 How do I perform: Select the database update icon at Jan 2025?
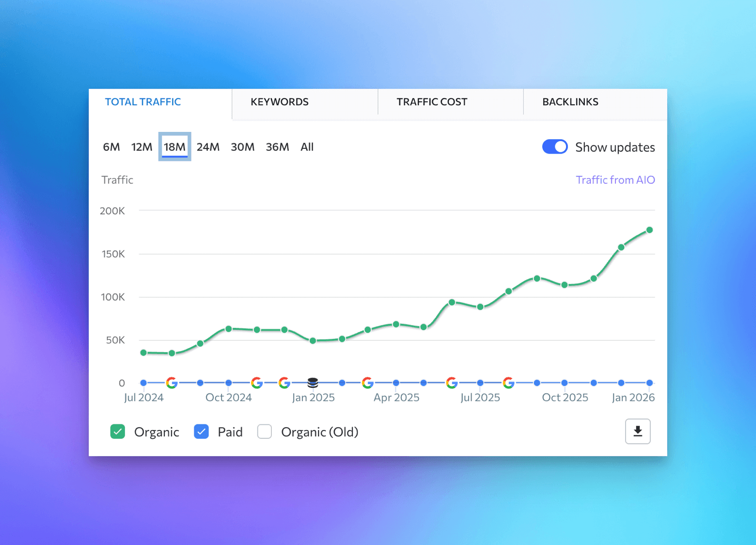[x=313, y=383]
